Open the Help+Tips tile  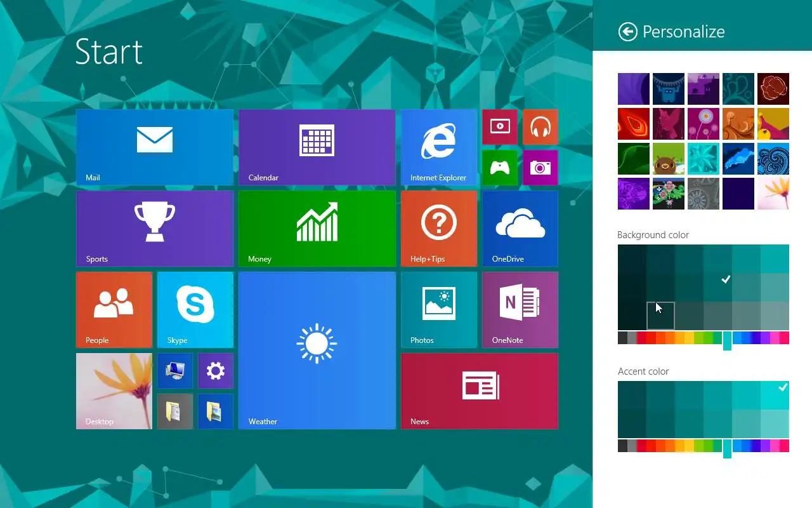click(x=439, y=229)
